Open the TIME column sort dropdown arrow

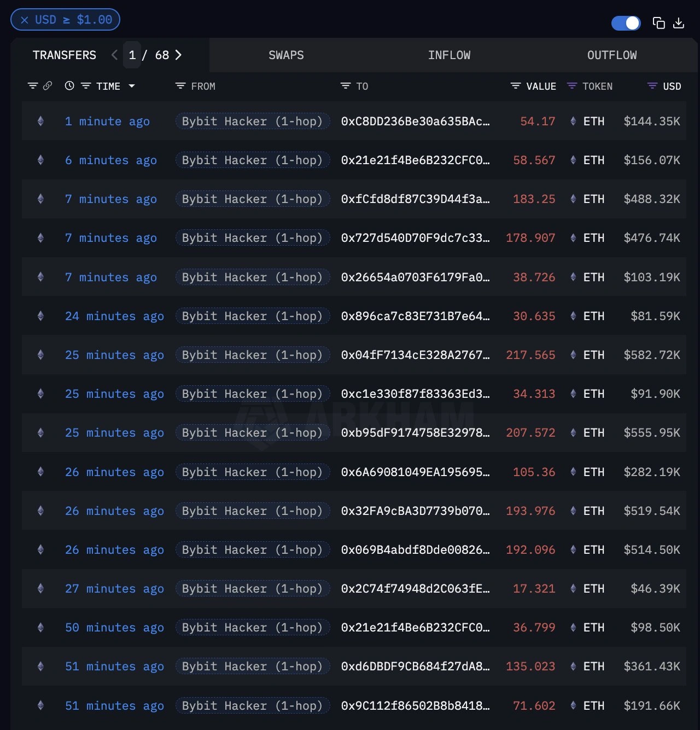click(131, 86)
